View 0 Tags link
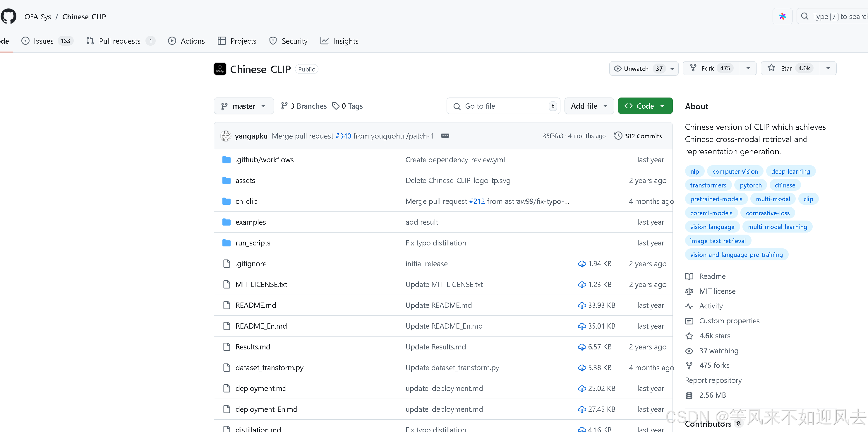 (347, 106)
